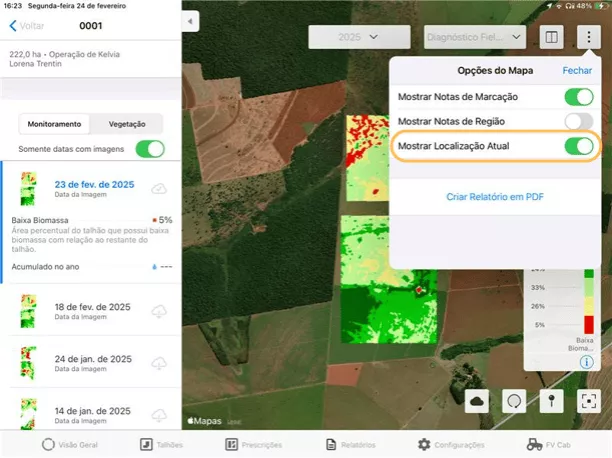Click Fechar to close map options
Screen dimensions: 612x458
click(x=577, y=71)
